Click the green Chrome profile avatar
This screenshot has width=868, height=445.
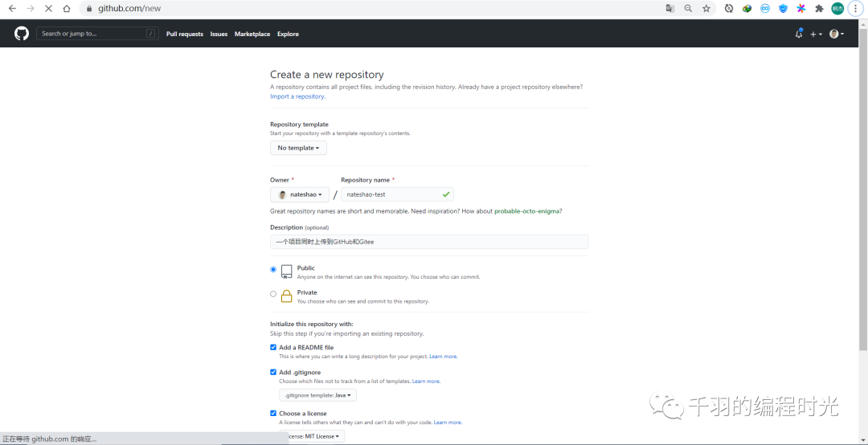coord(837,8)
